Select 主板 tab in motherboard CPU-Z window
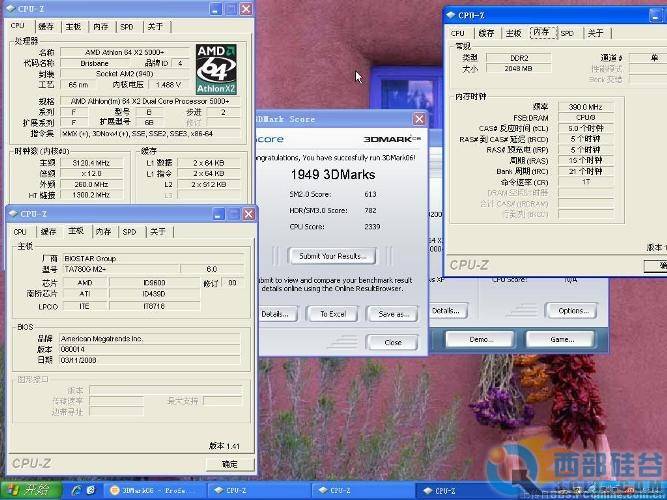This screenshot has width=667, height=500. (x=76, y=231)
